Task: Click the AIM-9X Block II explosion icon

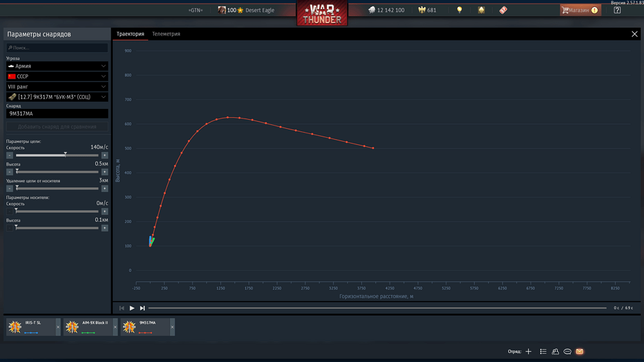Action: click(x=72, y=327)
